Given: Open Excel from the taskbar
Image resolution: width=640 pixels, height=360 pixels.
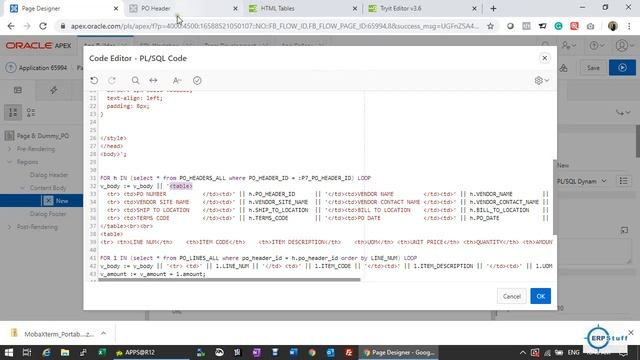Looking at the screenshot, I should [x=102, y=352].
